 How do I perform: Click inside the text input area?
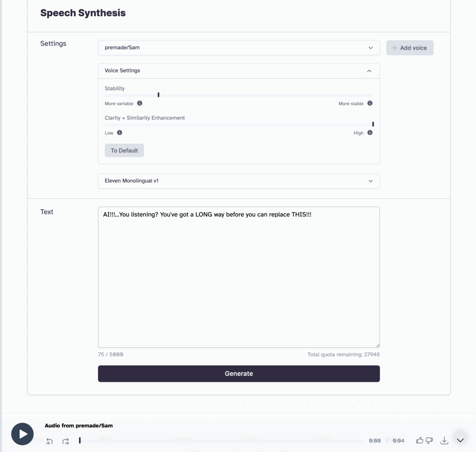click(x=239, y=277)
